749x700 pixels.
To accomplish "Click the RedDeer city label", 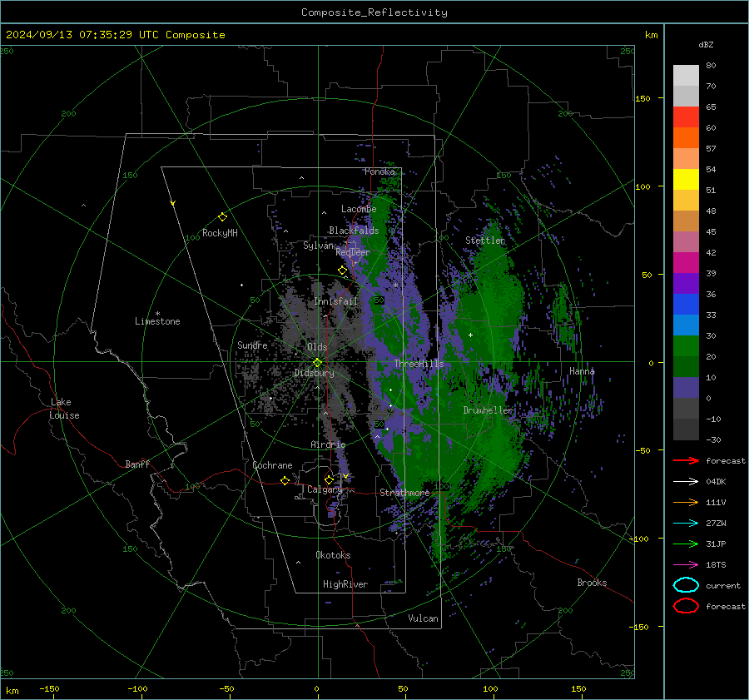I will point(353,252).
